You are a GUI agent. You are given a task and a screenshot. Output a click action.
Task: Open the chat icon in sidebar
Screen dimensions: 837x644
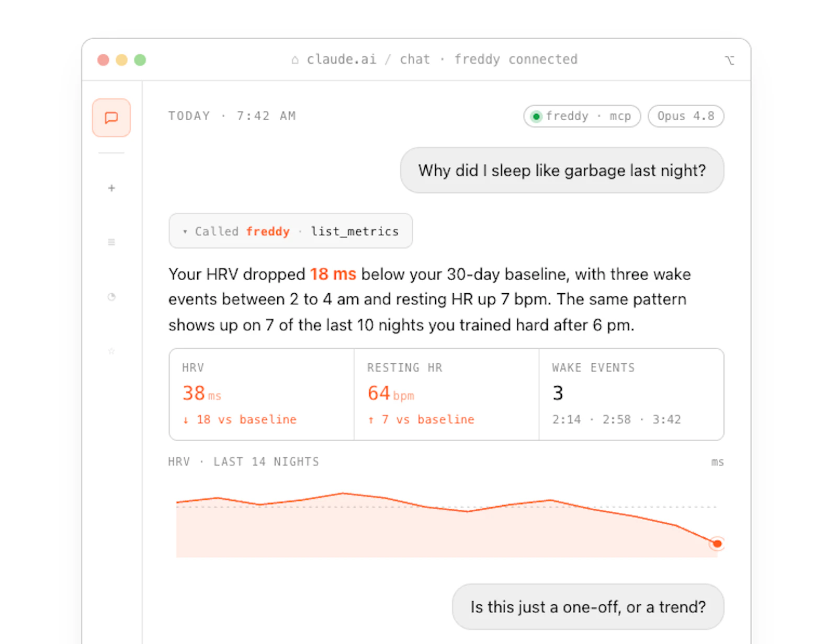tap(111, 118)
